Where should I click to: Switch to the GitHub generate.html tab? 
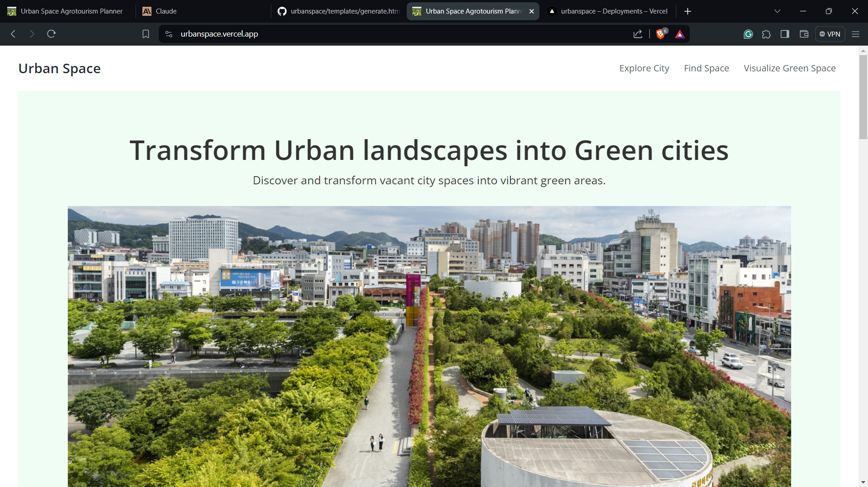pos(339,11)
